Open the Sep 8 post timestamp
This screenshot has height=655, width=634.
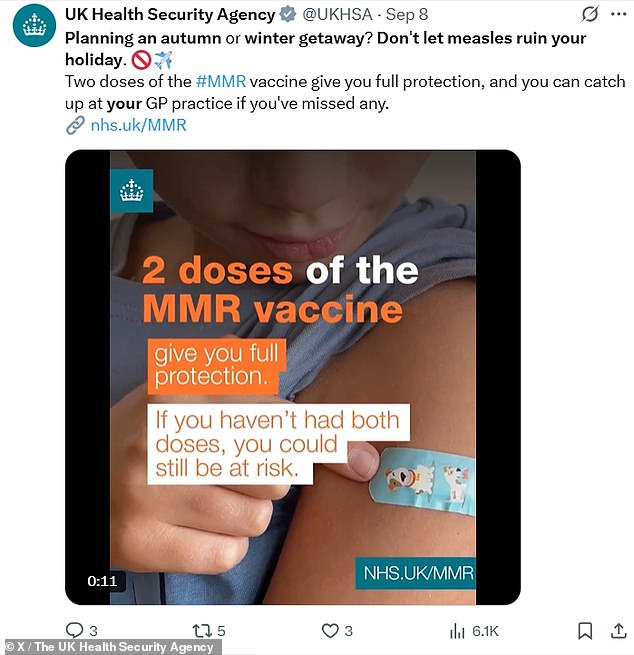[407, 15]
